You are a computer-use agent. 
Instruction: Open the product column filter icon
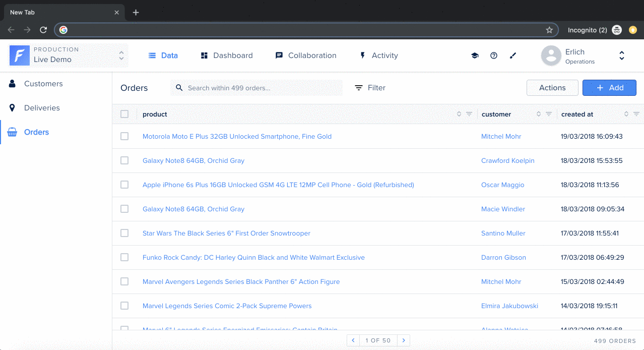[x=469, y=114]
